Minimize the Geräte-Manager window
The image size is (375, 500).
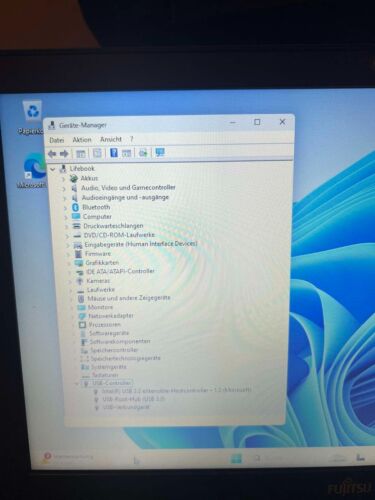tap(233, 123)
